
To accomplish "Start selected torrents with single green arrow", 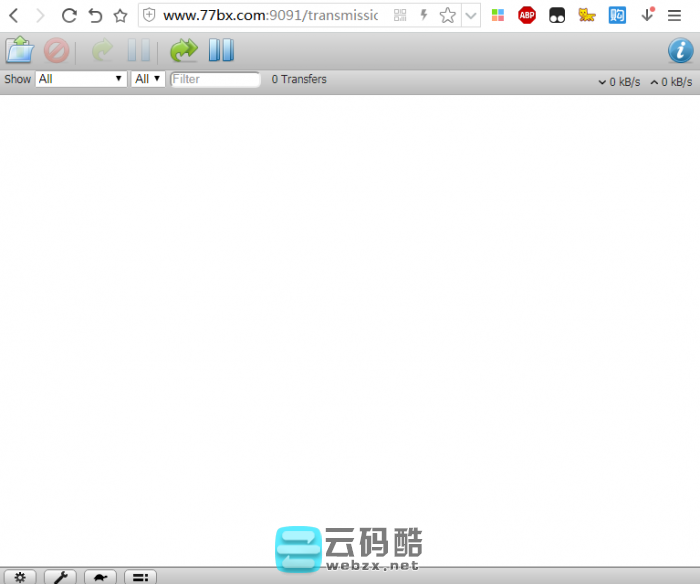I will coord(102,50).
